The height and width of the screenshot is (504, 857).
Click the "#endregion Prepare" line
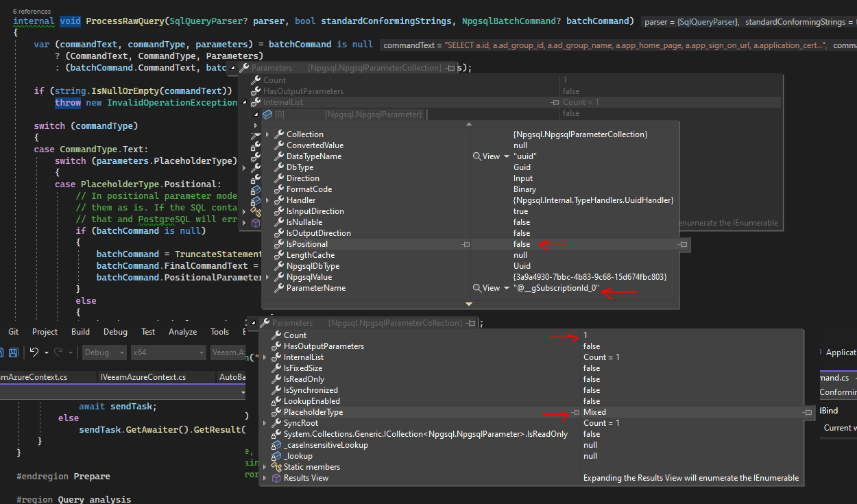63,476
